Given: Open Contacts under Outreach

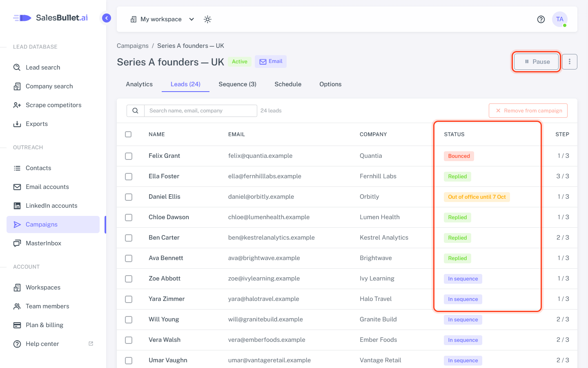Looking at the screenshot, I should coord(53,168).
